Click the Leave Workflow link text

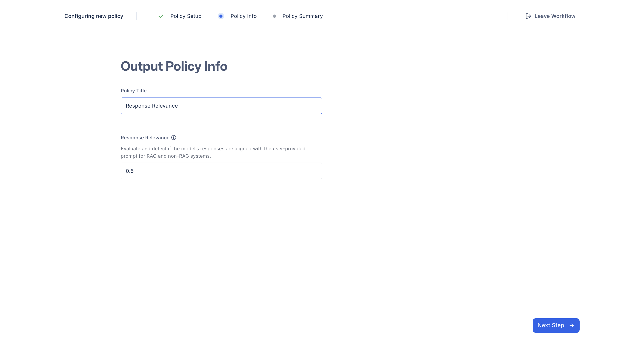pos(555,16)
